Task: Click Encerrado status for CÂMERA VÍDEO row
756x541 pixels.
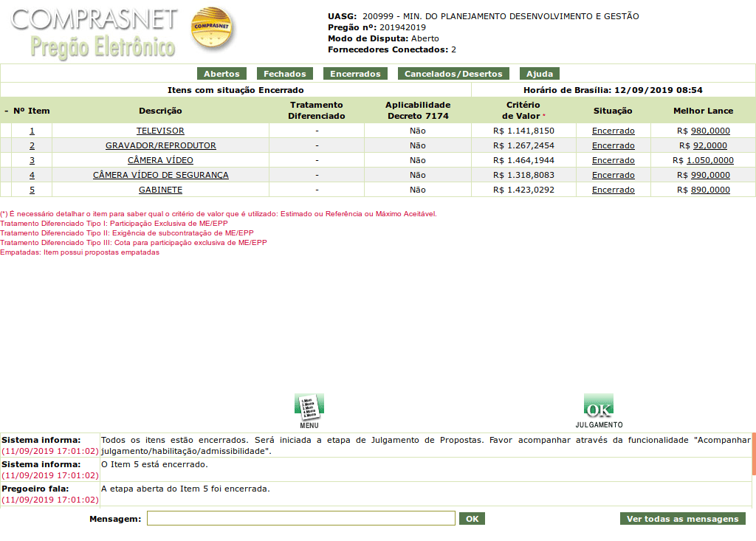Action: pos(614,160)
